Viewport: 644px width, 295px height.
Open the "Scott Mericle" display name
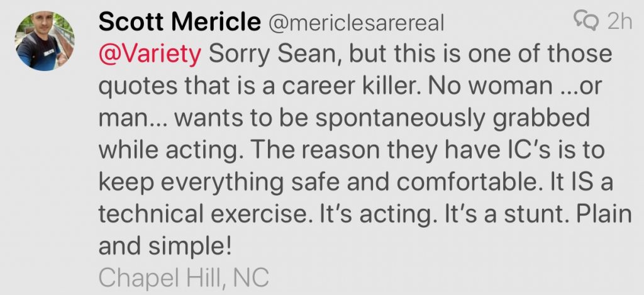tap(179, 23)
